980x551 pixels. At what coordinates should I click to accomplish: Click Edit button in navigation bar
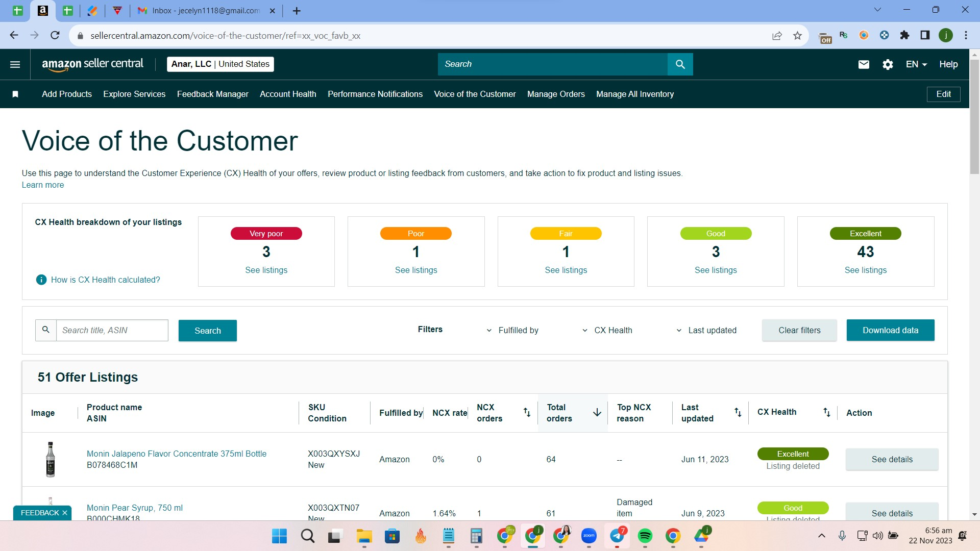click(943, 94)
